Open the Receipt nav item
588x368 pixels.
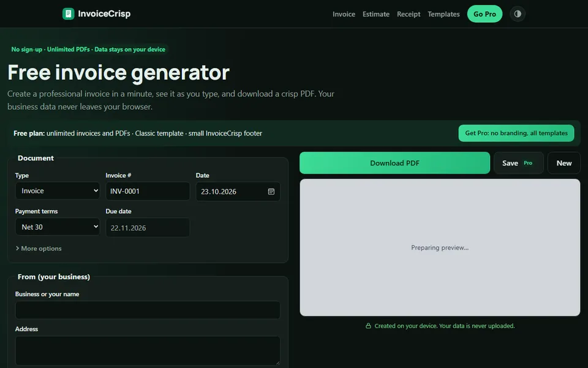(x=409, y=14)
